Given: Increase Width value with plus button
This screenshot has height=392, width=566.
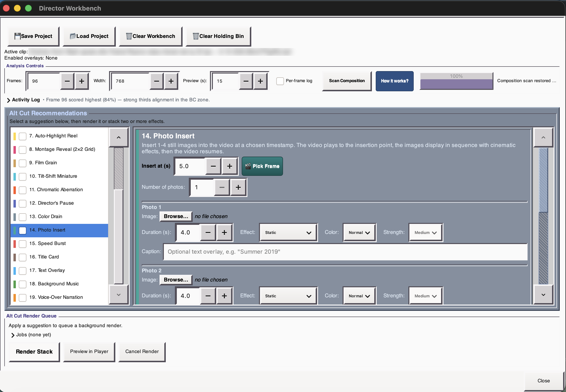Looking at the screenshot, I should 171,81.
